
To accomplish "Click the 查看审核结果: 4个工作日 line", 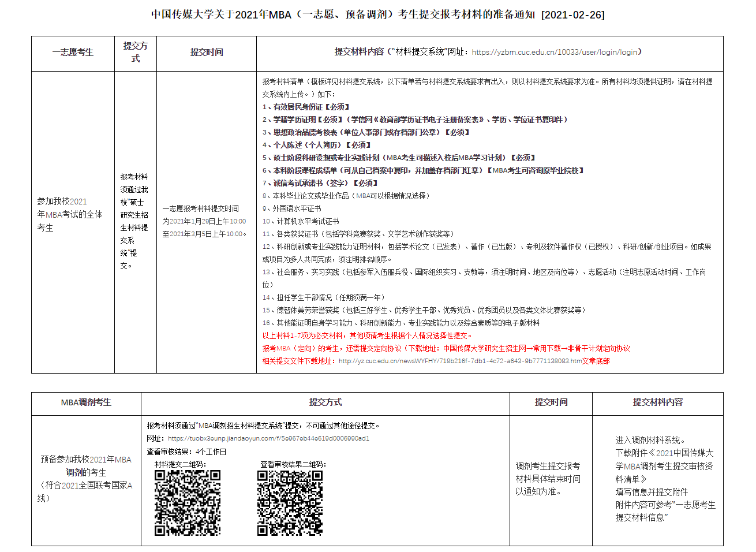I will point(186,452).
